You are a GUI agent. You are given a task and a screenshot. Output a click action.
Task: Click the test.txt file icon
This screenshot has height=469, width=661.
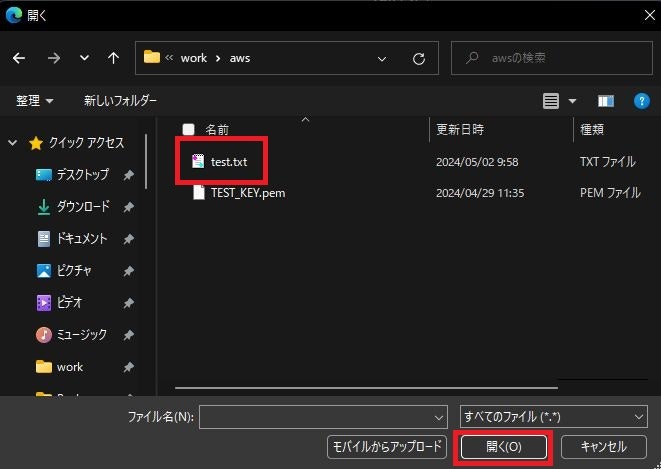tap(198, 161)
